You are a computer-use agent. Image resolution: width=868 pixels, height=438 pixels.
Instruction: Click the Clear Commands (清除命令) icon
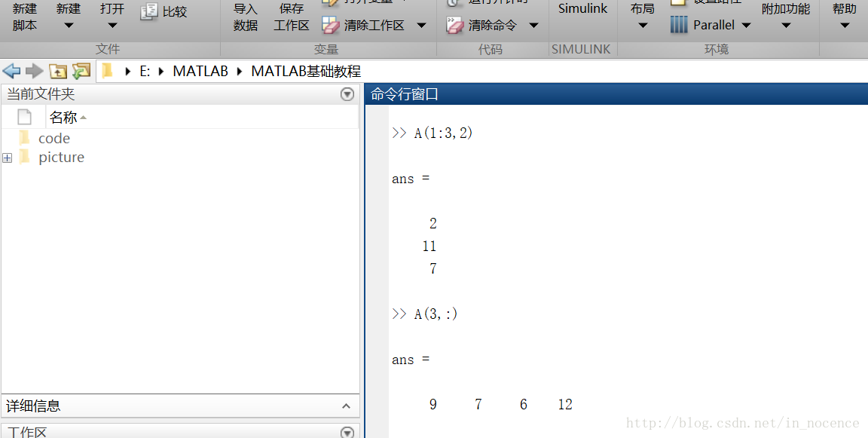click(454, 26)
